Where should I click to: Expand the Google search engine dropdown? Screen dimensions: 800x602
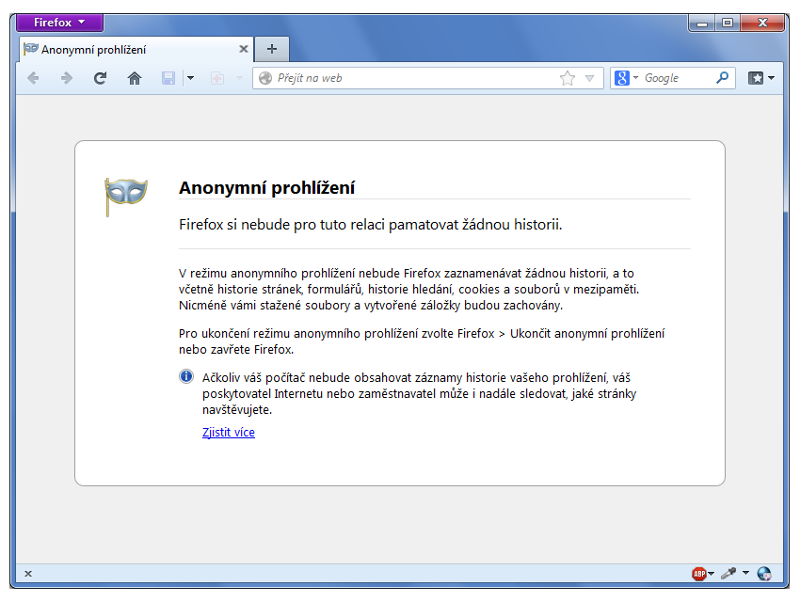pyautogui.click(x=626, y=78)
